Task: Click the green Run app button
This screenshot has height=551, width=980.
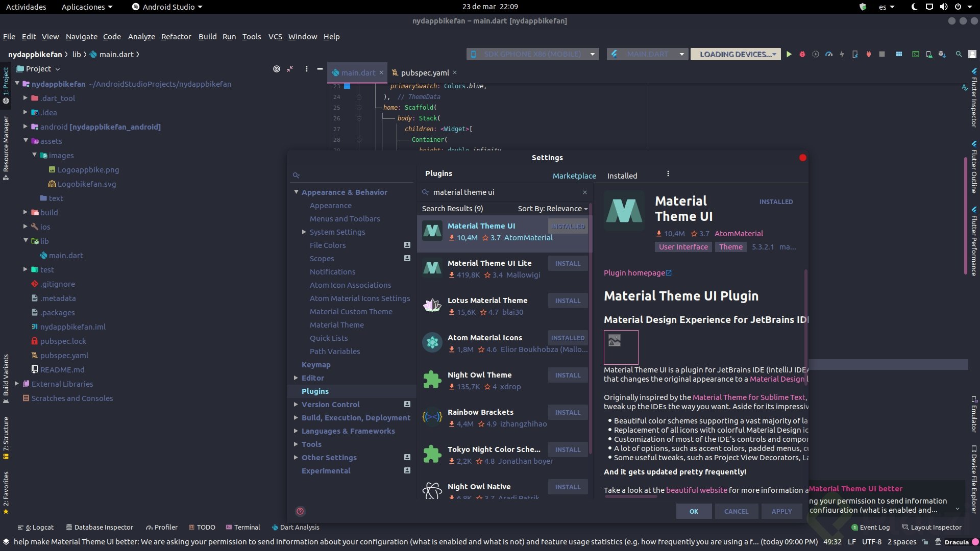Action: tap(789, 54)
